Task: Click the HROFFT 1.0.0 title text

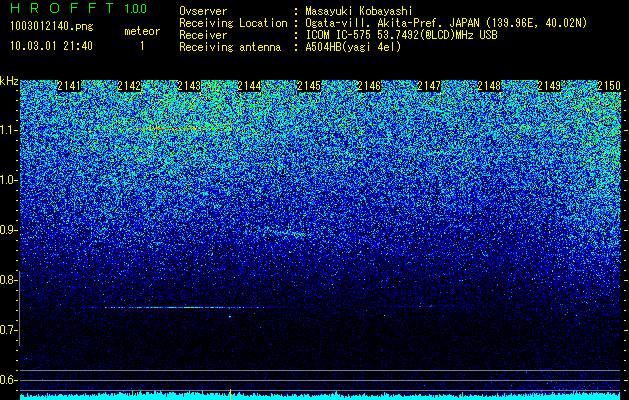Action: 79,8
